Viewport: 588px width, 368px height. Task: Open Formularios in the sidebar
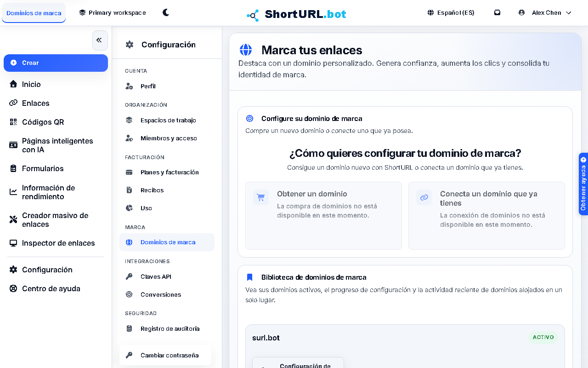pyautogui.click(x=56, y=168)
